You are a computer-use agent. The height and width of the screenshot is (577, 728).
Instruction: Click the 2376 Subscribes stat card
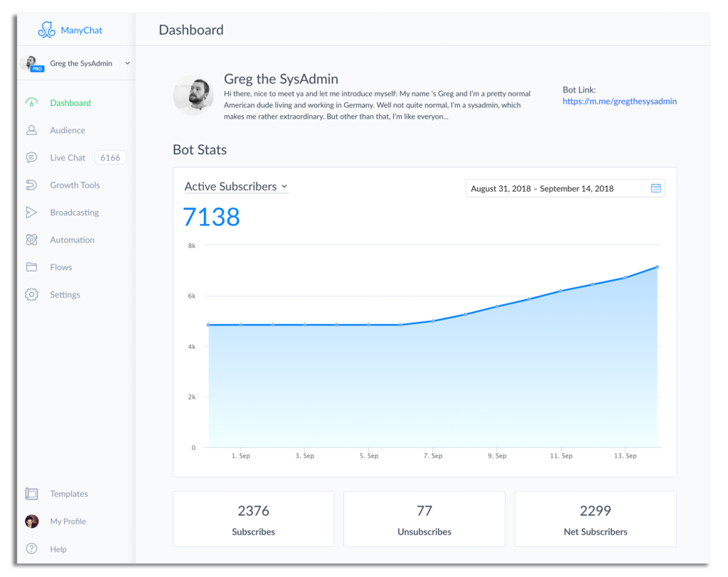[x=254, y=519]
